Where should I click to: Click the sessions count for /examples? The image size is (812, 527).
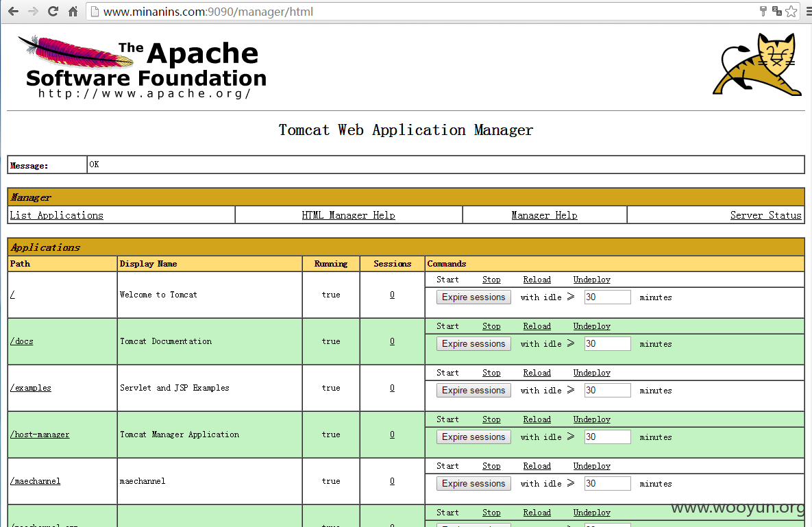coord(392,388)
